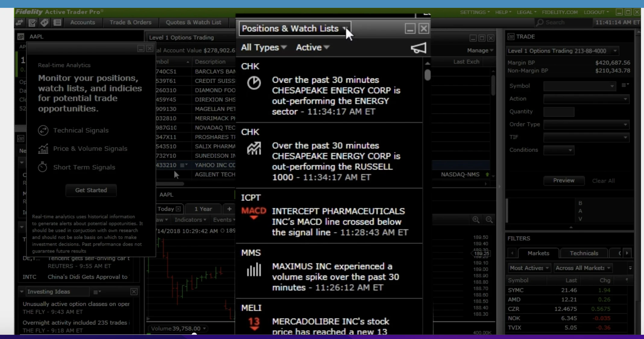This screenshot has height=339, width=644.
Task: Open the Across All Markets dropdown
Action: [582, 268]
